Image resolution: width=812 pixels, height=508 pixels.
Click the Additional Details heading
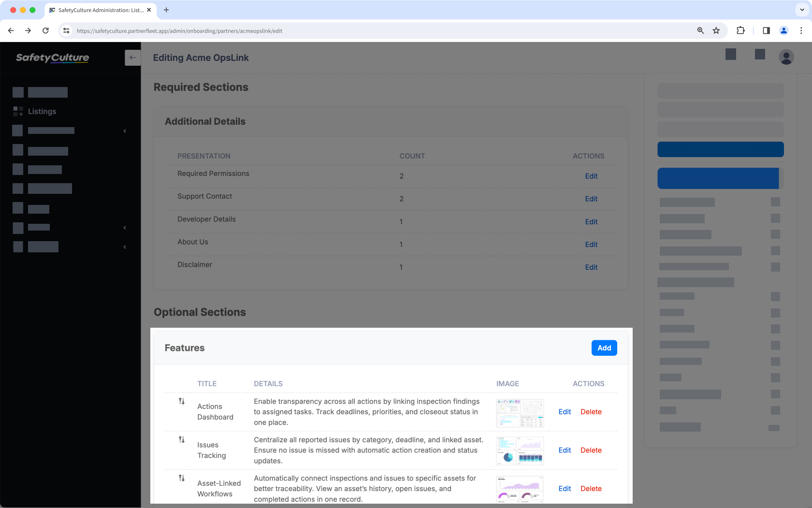[x=205, y=121]
